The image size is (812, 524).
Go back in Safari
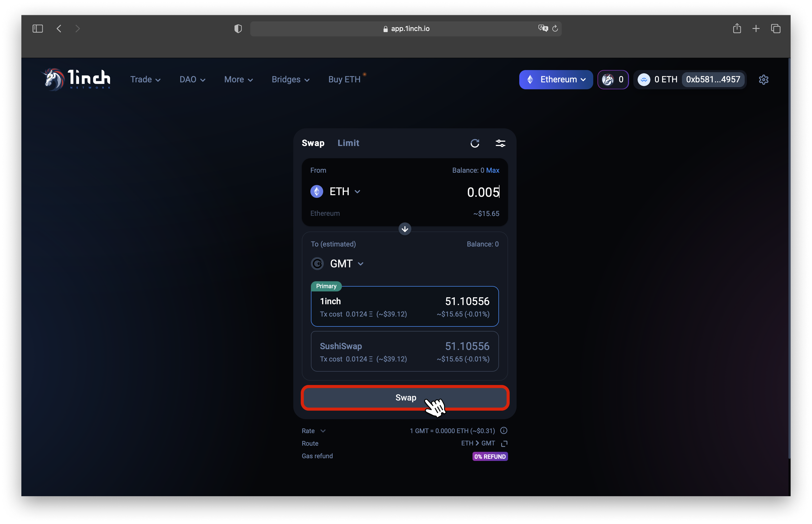point(59,29)
